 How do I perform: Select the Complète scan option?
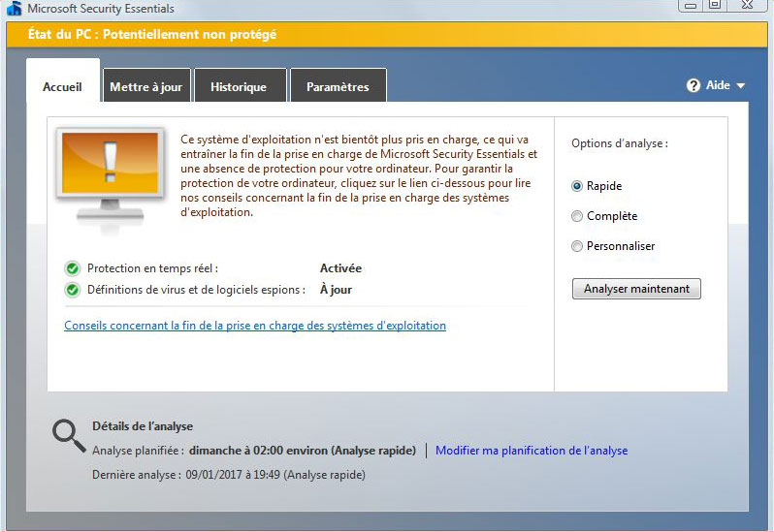(576, 216)
